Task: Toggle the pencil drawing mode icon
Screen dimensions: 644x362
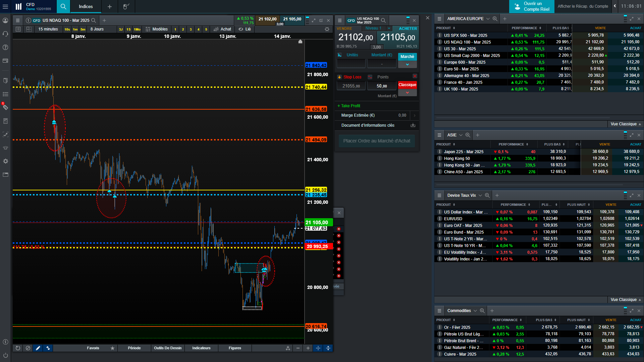Action: click(38, 348)
